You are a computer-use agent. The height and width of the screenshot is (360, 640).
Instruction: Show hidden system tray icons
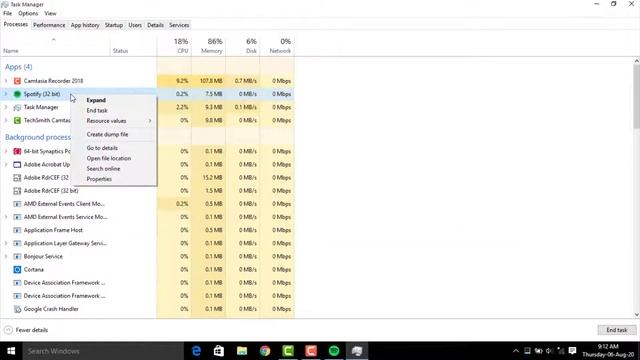(x=516, y=351)
